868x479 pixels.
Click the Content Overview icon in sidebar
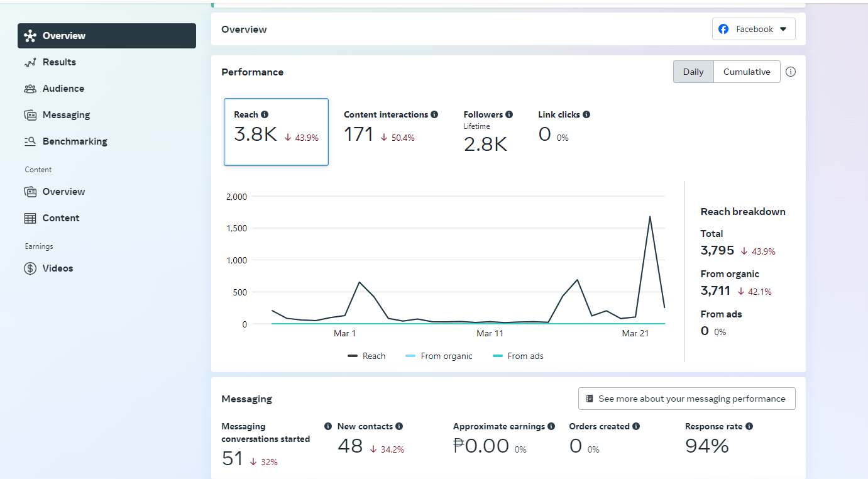click(30, 192)
